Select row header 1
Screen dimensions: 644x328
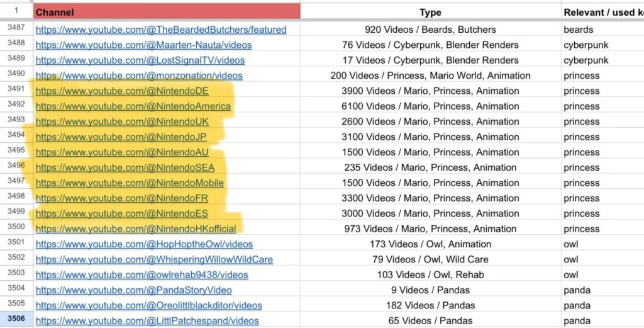pyautogui.click(x=16, y=11)
